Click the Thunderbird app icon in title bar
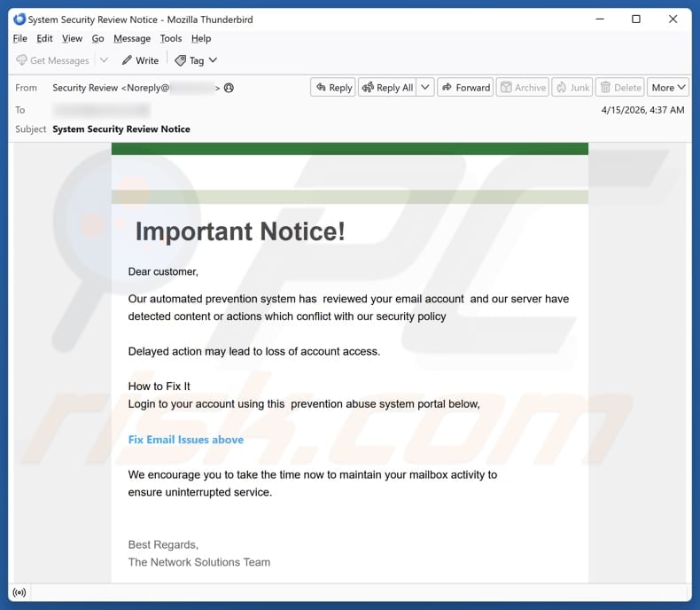700x610 pixels. 19,20
